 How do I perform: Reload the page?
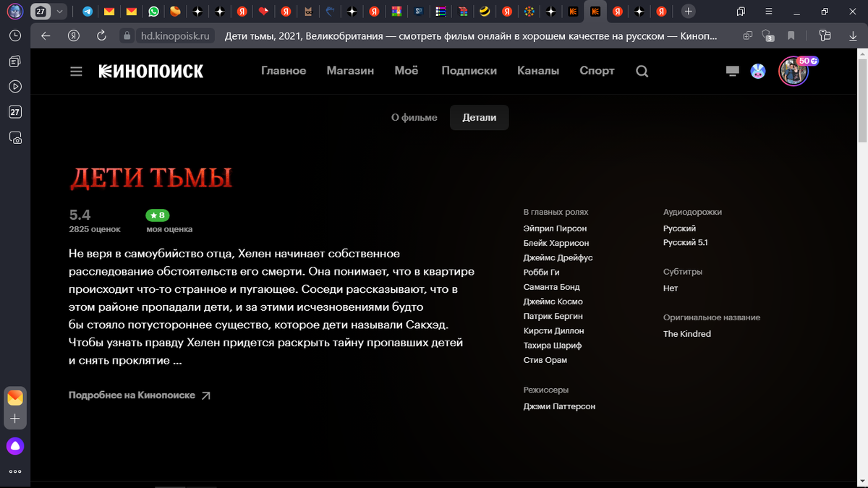(101, 35)
